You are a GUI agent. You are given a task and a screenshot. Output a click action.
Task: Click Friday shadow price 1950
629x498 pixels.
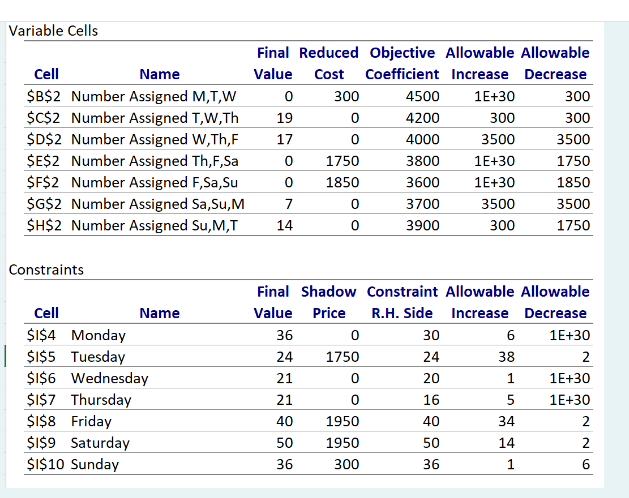[342, 421]
